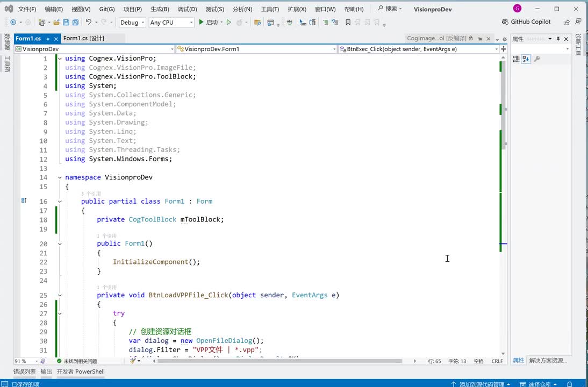Toggle a bookmark with the bookmark icon

click(x=348, y=23)
